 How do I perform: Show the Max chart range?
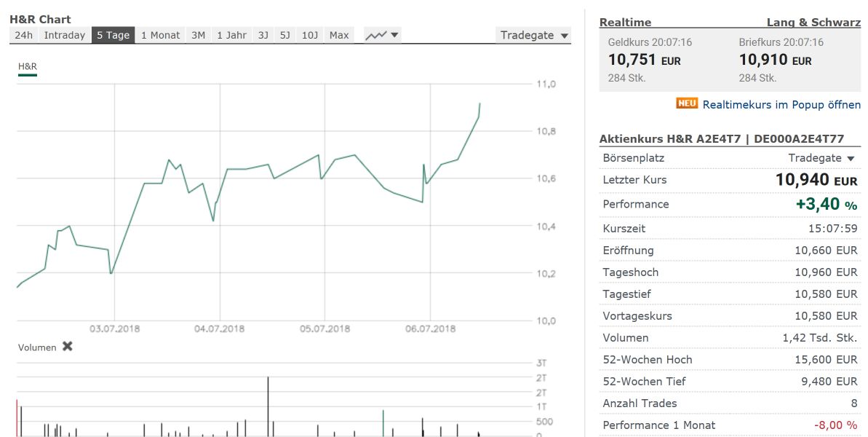[x=339, y=35]
